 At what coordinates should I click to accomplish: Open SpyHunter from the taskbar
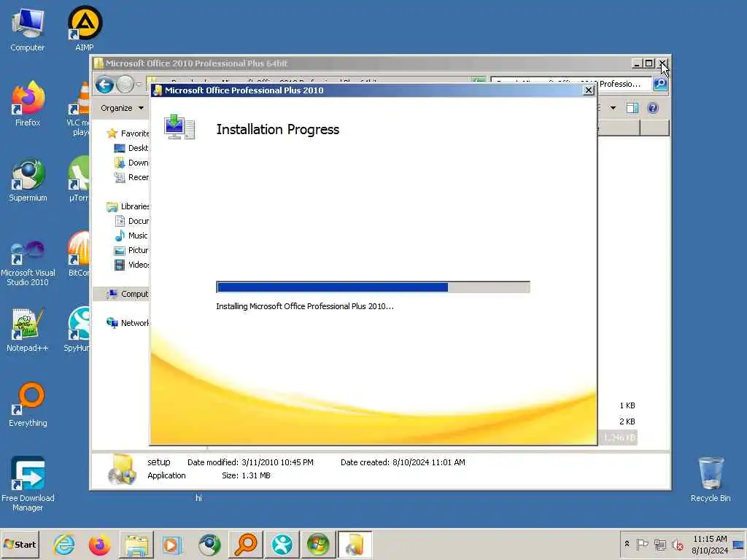coord(282,545)
